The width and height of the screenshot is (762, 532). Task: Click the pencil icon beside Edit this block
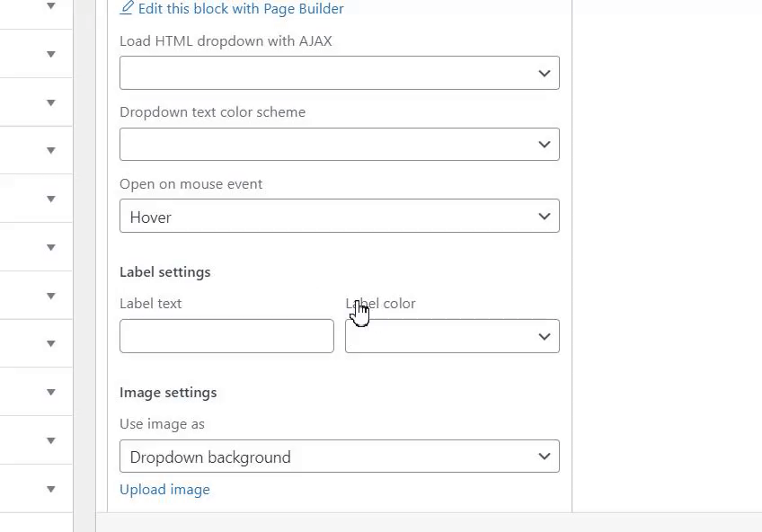[x=127, y=8]
